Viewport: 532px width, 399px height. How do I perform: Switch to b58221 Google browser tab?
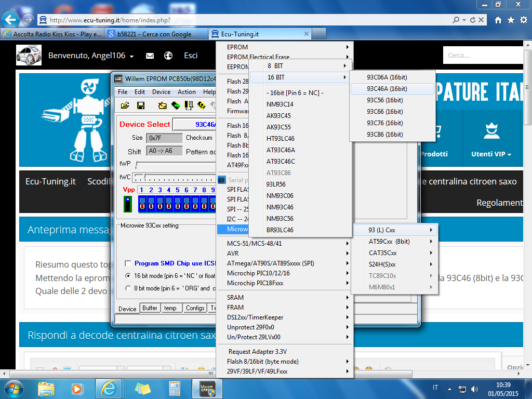156,34
